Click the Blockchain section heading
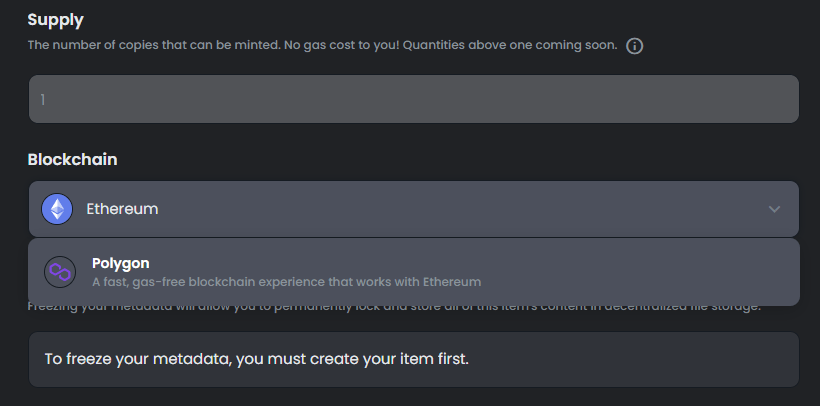Screen dimensions: 820x406 point(72,160)
